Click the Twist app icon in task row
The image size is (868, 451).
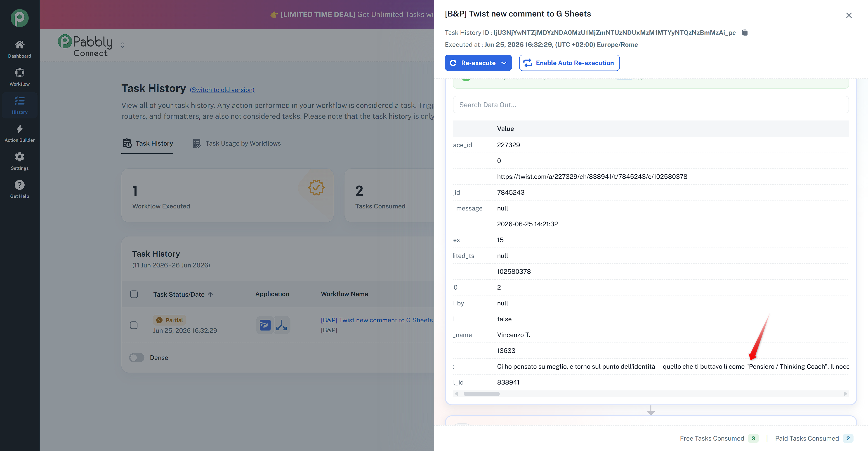pos(265,325)
